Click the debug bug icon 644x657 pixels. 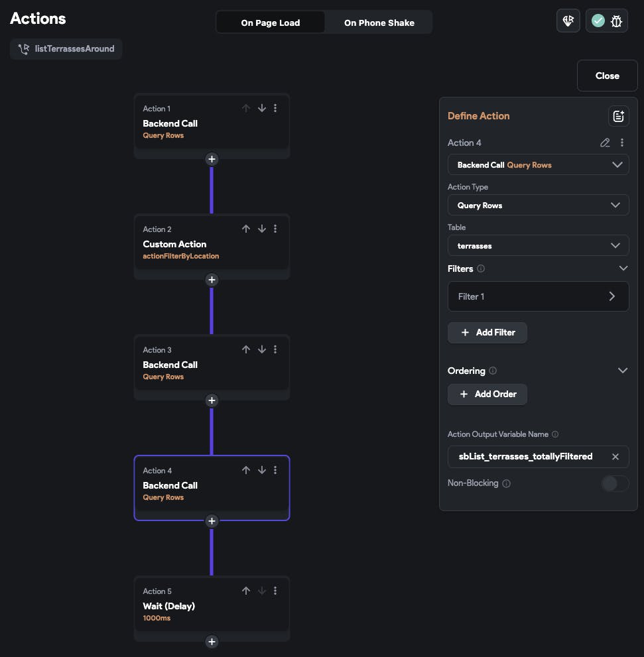(616, 21)
